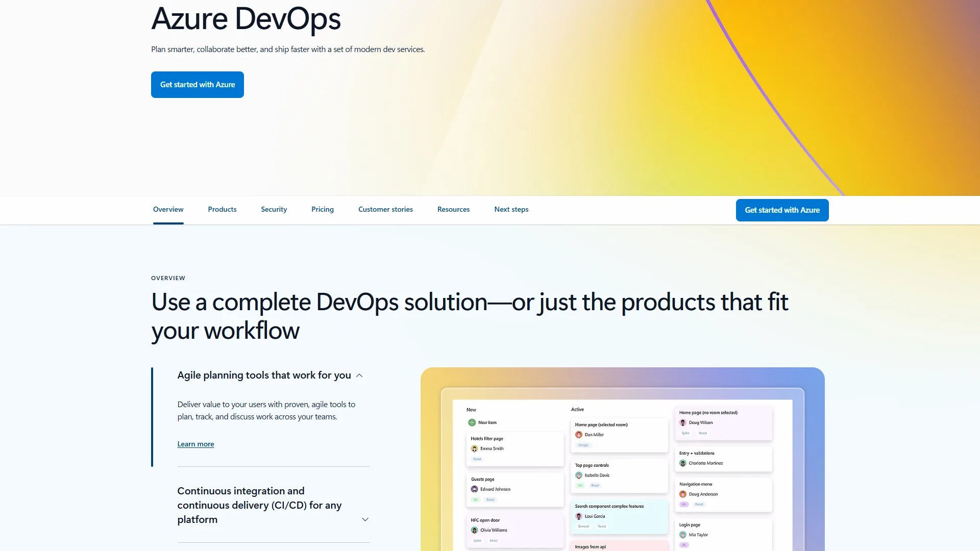Open the Continuous integration and continuous delivery heading
Viewport: 980px width, 551px height.
click(259, 505)
